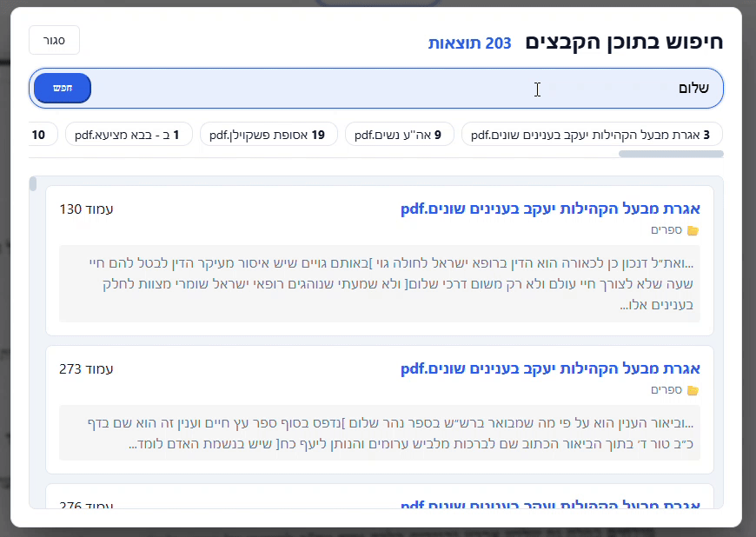
Task: Toggle the file filter chip אה"ע נשים.pdf
Action: (x=400, y=135)
